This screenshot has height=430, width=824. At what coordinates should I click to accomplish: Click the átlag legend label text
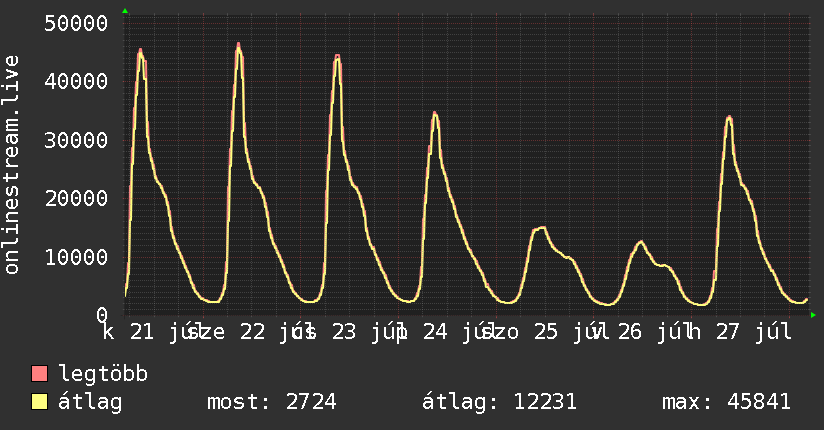click(90, 402)
